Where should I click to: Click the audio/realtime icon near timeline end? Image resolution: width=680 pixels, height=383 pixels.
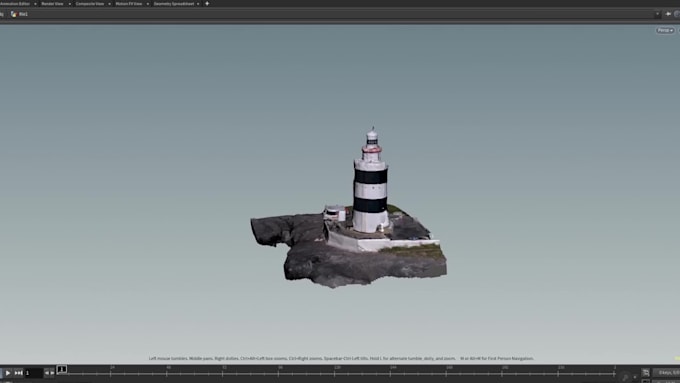[x=625, y=377]
